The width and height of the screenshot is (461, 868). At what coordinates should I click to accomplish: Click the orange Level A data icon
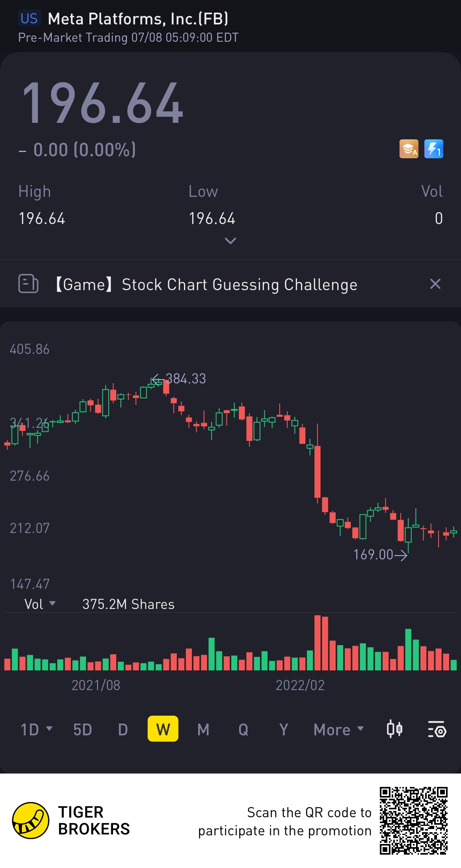409,149
